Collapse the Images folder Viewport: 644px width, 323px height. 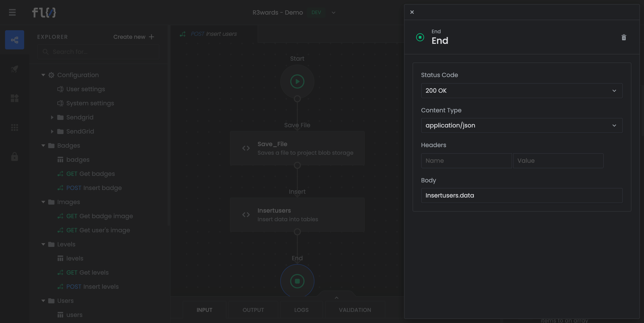[43, 202]
